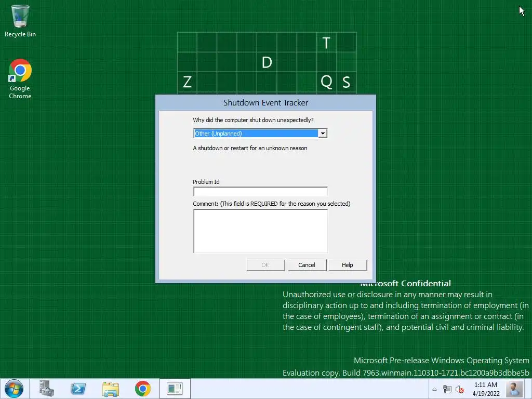Click the Comment REQUIRED field label
Image resolution: width=532 pixels, height=399 pixels.
click(271, 204)
